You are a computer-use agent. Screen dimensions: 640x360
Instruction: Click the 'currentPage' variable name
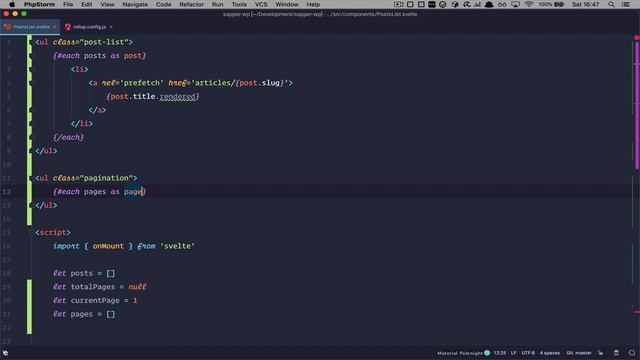(95, 300)
